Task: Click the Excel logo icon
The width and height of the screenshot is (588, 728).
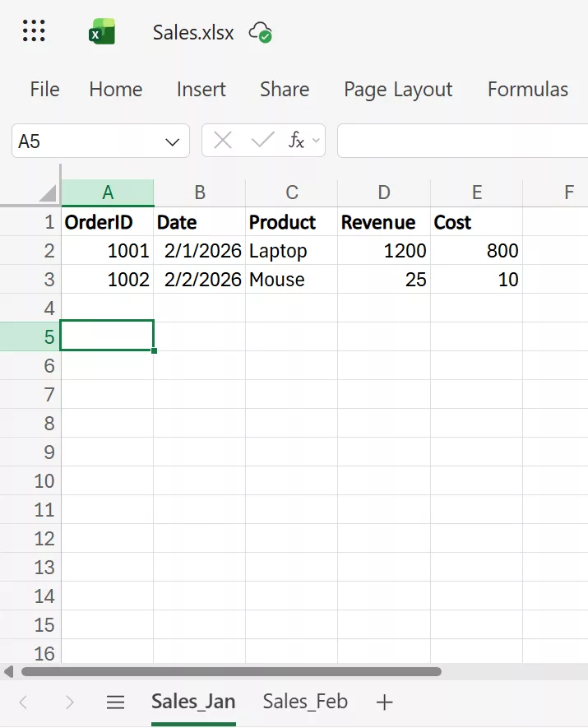Action: tap(102, 30)
